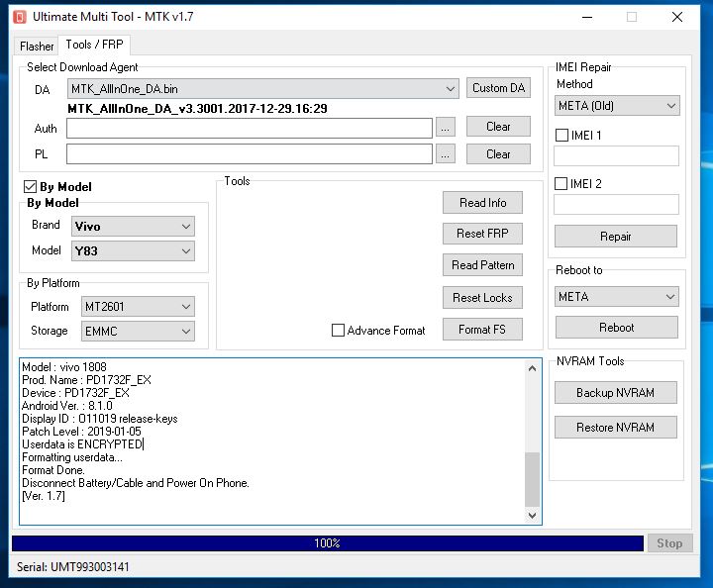Toggle the By Model checkbox

click(30, 187)
